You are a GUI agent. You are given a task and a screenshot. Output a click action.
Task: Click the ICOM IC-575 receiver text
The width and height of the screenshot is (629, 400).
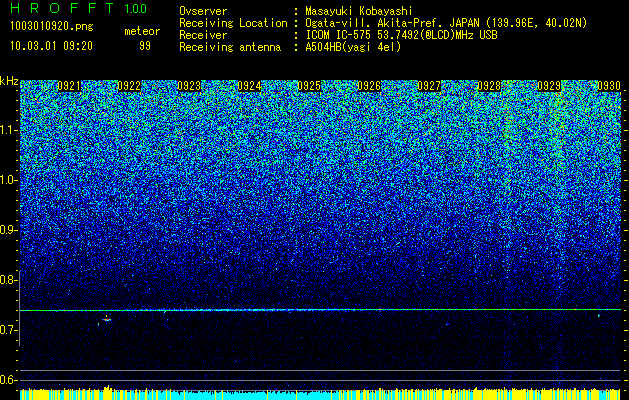pos(402,35)
